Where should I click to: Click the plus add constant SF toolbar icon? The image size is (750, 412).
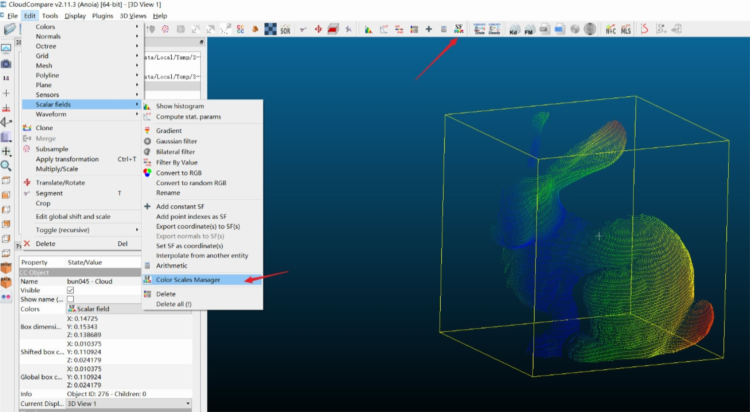click(429, 29)
